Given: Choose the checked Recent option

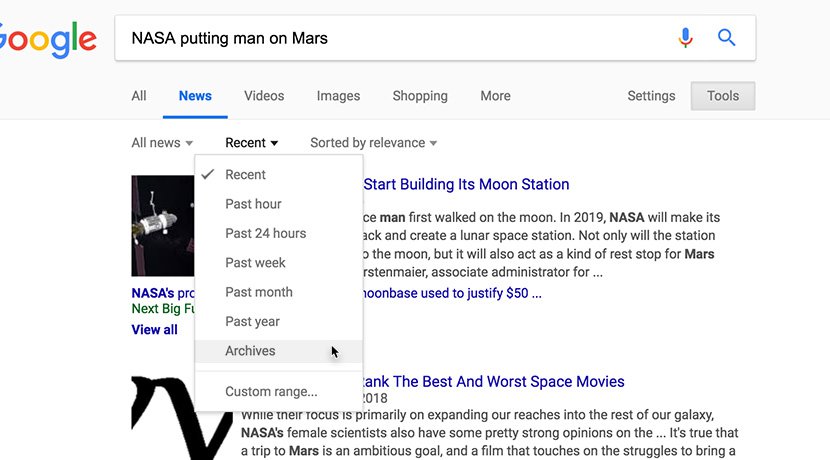Looking at the screenshot, I should [x=278, y=175].
